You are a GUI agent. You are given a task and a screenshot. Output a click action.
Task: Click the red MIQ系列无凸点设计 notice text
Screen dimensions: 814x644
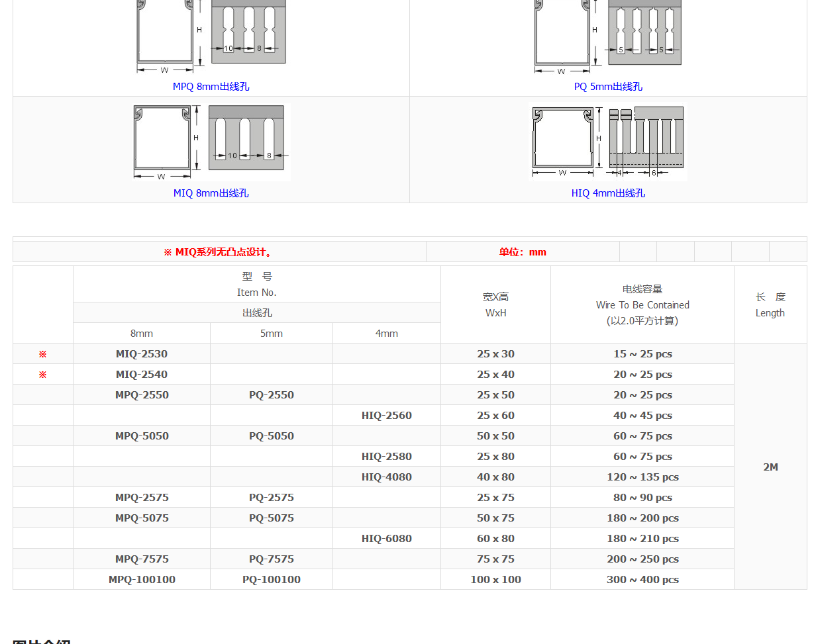[219, 252]
